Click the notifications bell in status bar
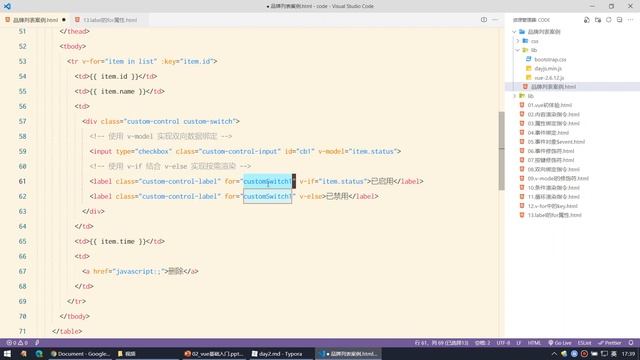 click(631, 343)
